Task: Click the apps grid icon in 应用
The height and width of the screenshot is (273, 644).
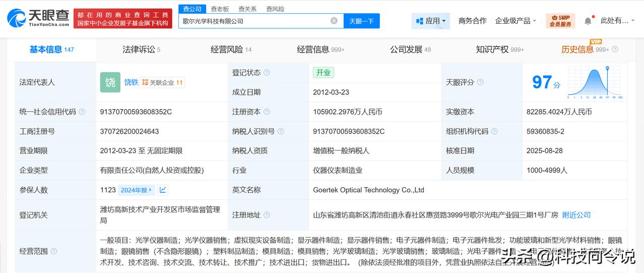Action: (419, 21)
